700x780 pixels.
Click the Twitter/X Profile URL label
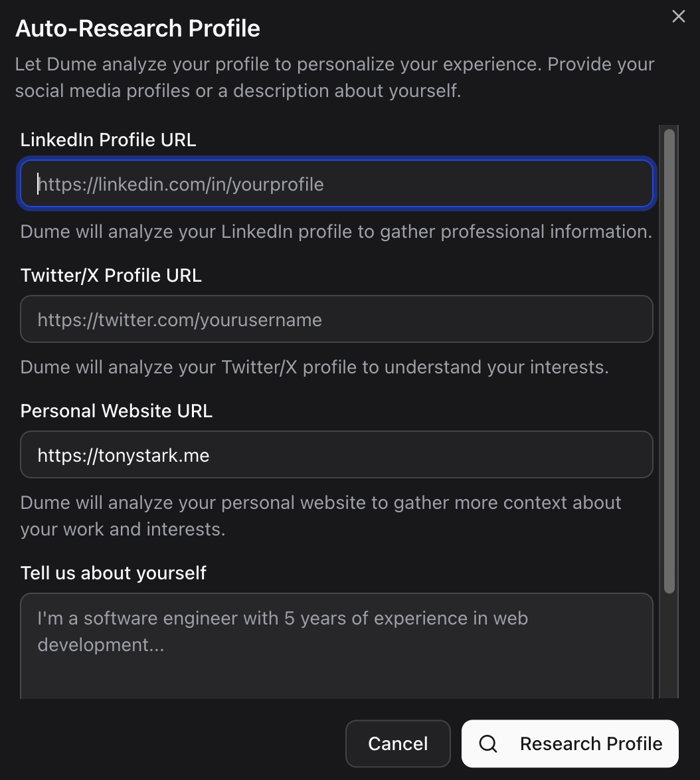111,275
